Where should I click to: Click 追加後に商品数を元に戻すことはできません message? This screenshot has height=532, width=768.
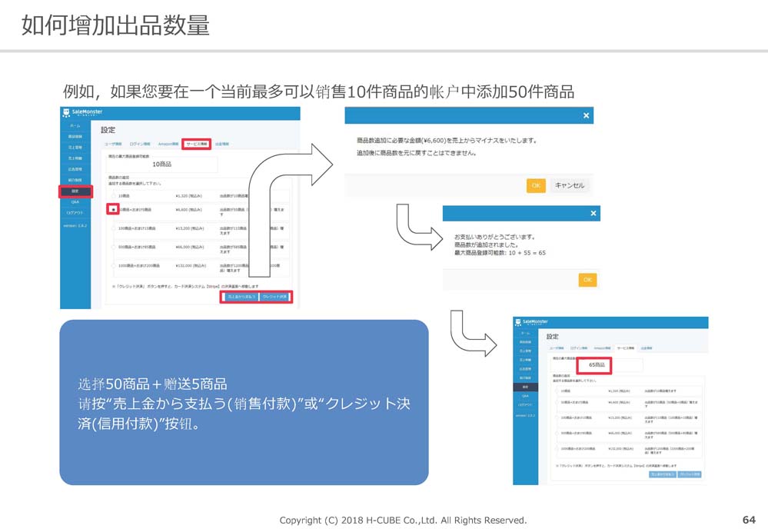417,153
